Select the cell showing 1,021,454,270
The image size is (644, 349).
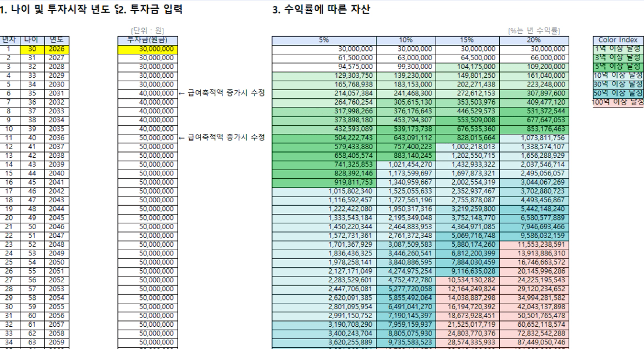tap(406, 164)
